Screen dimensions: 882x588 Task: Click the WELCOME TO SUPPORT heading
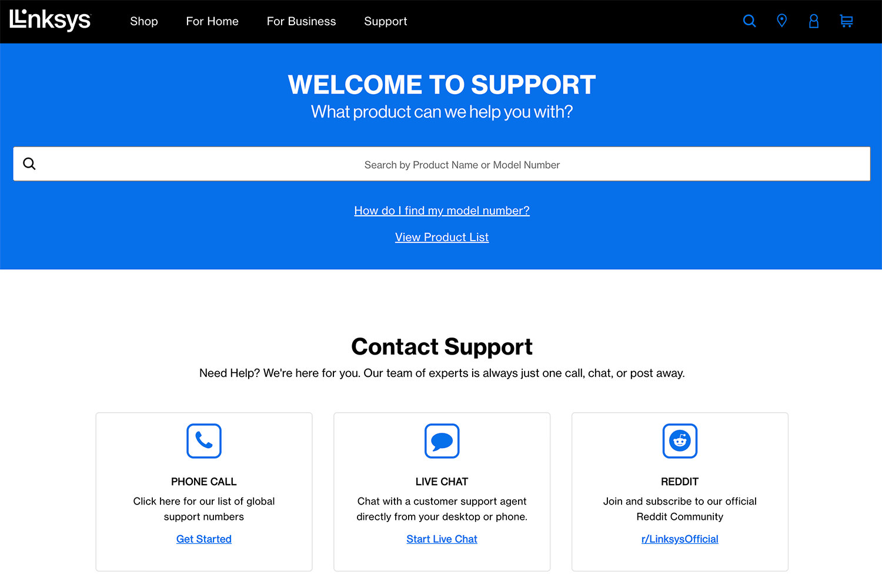(x=442, y=85)
